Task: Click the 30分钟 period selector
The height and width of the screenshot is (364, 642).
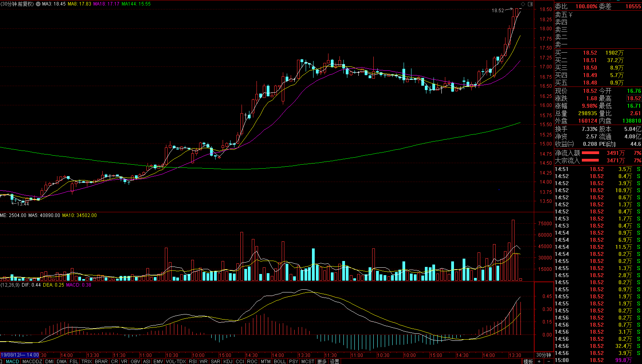Action: (544, 355)
